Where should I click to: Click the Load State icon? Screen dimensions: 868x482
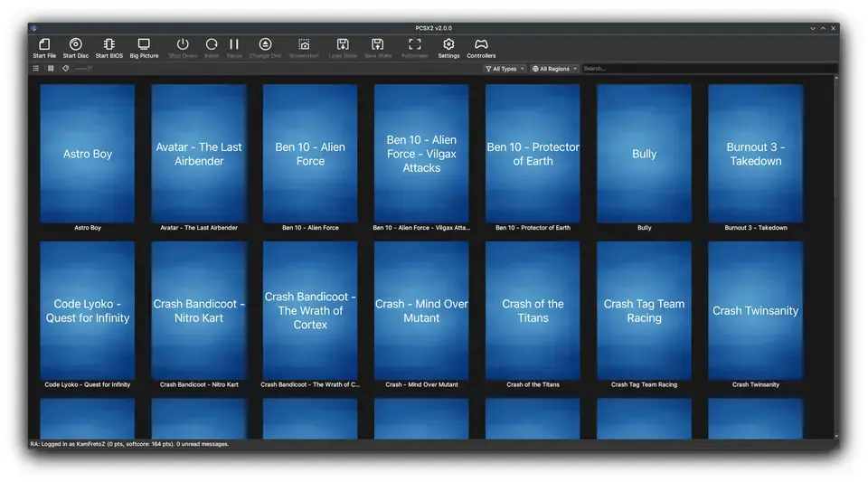coord(343,44)
